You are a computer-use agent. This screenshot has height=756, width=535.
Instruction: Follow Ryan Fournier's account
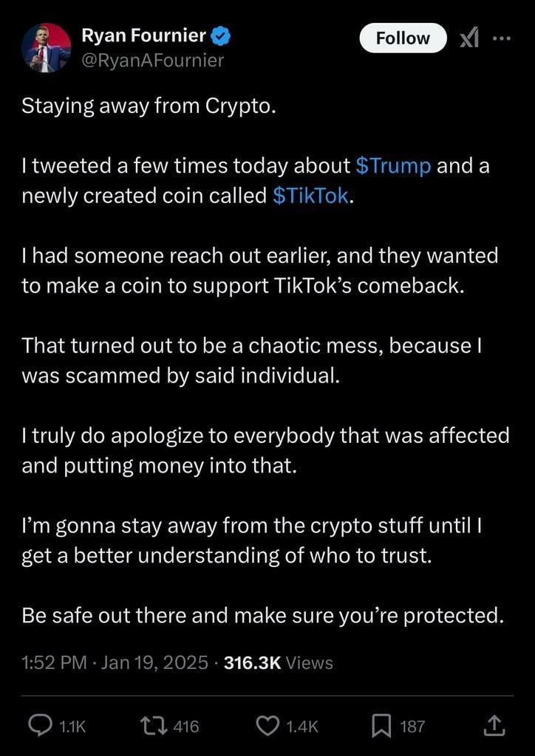click(x=402, y=38)
